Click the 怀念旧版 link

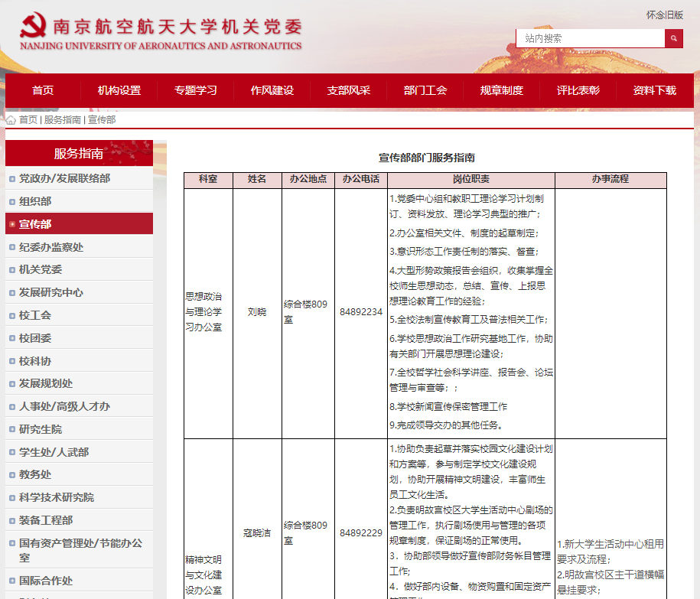[x=664, y=15]
